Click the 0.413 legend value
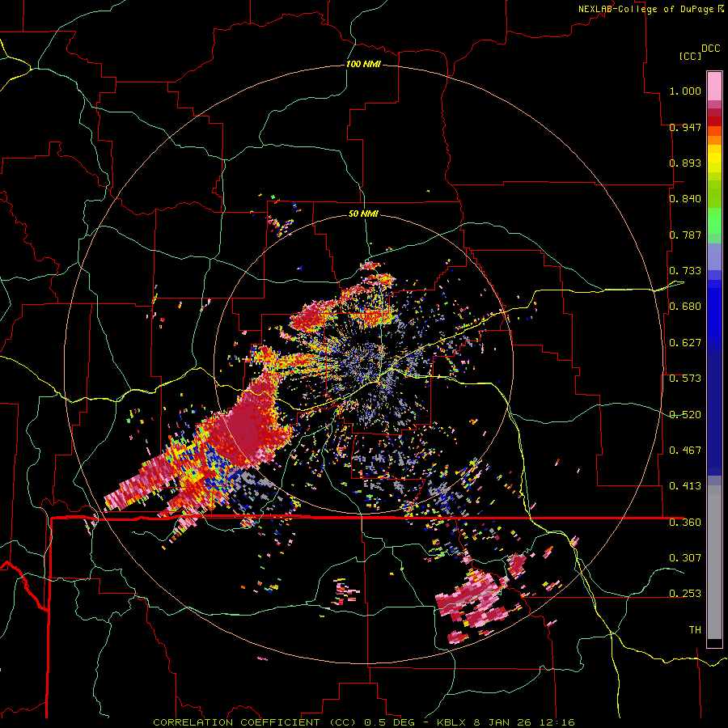Image resolution: width=728 pixels, height=728 pixels. click(685, 486)
